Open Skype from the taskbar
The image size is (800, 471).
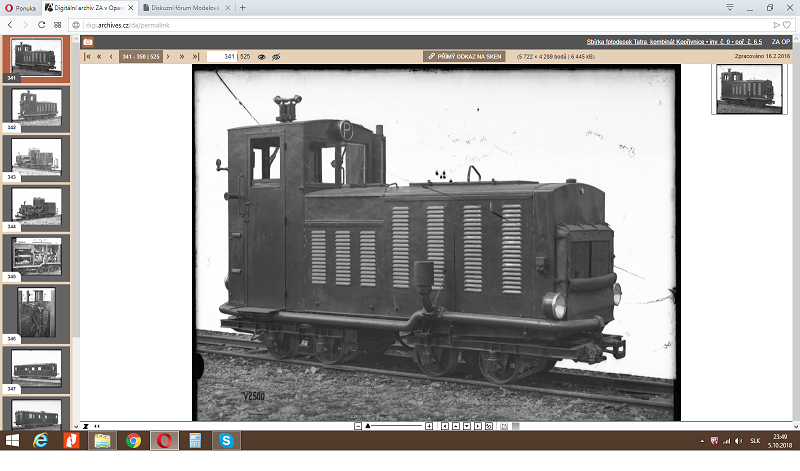point(225,440)
